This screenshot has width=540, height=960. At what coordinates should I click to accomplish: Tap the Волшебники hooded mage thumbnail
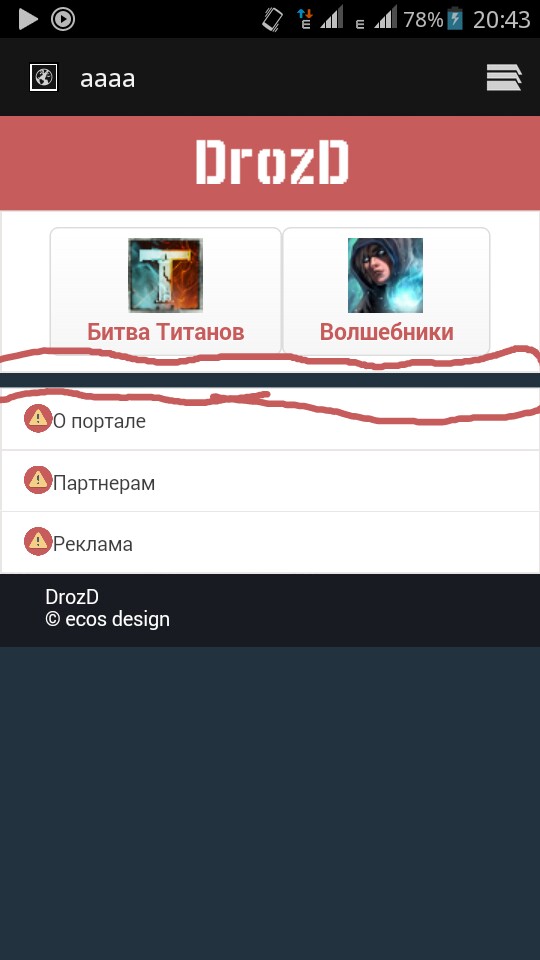(x=385, y=276)
